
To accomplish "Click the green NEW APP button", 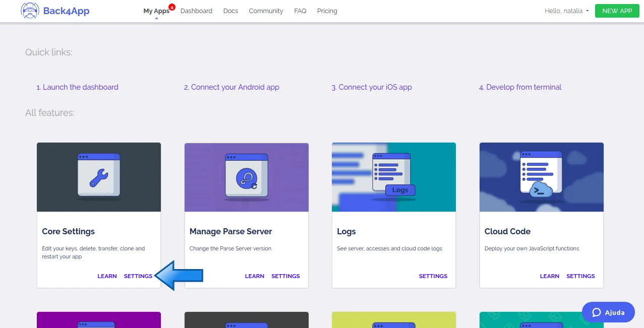I will click(x=617, y=11).
